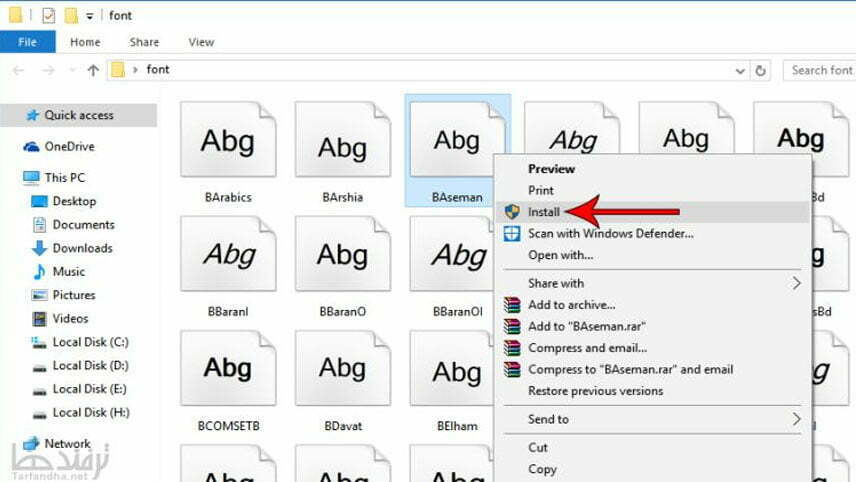The image size is (856, 482).
Task: Click the Videos film icon in sidebar
Action: pos(39,319)
